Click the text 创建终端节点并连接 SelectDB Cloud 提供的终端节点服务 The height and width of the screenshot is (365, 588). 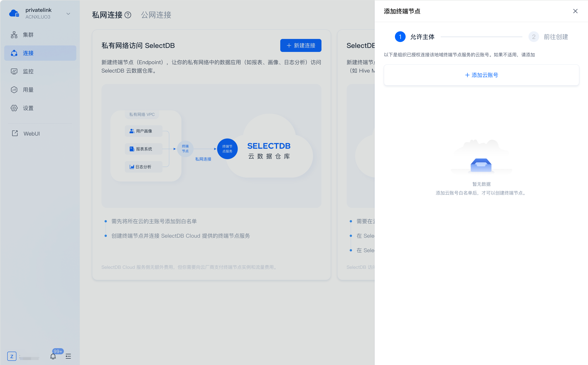[x=181, y=236]
